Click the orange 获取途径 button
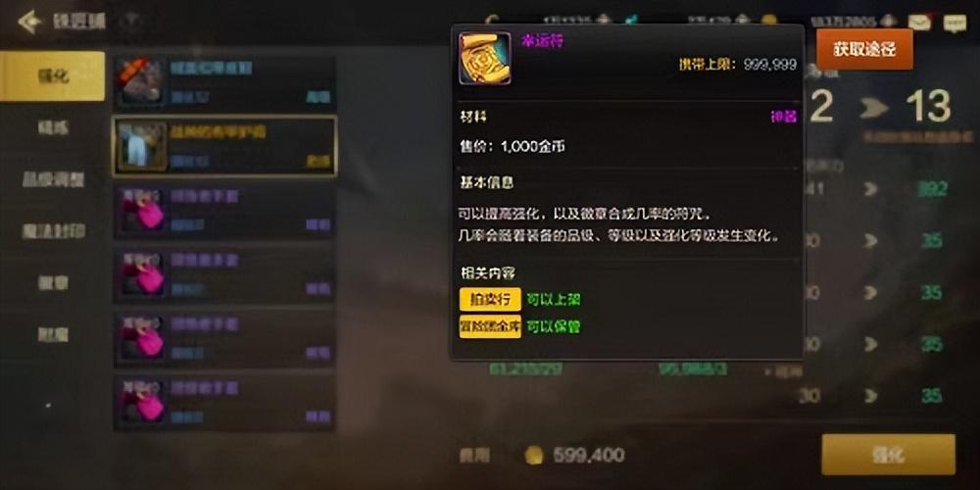Screen dimensions: 980x490 pos(865,49)
